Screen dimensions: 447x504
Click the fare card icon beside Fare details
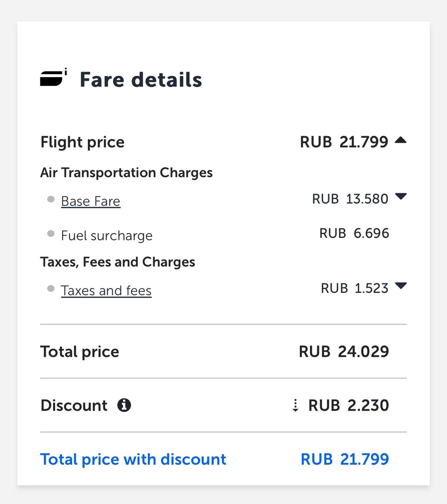click(x=53, y=78)
